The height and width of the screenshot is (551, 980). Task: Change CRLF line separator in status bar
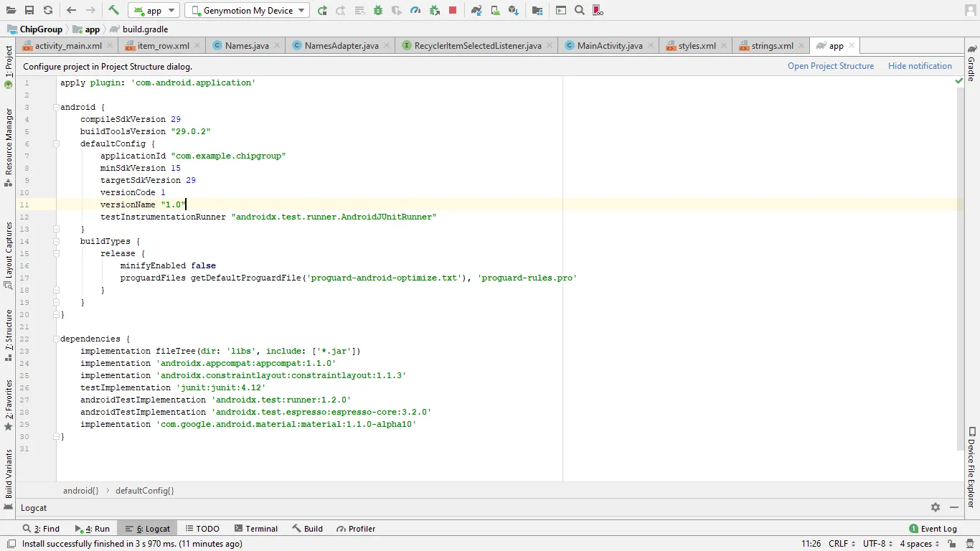click(x=842, y=544)
